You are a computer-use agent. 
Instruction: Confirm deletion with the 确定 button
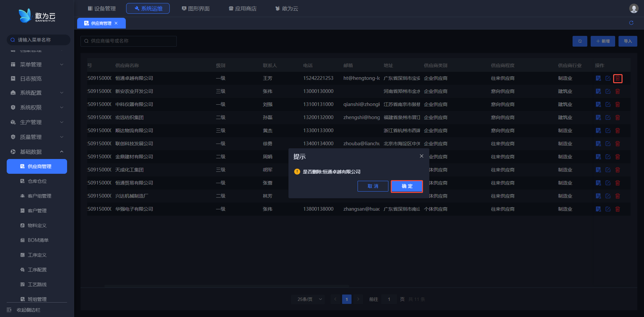[x=407, y=186]
